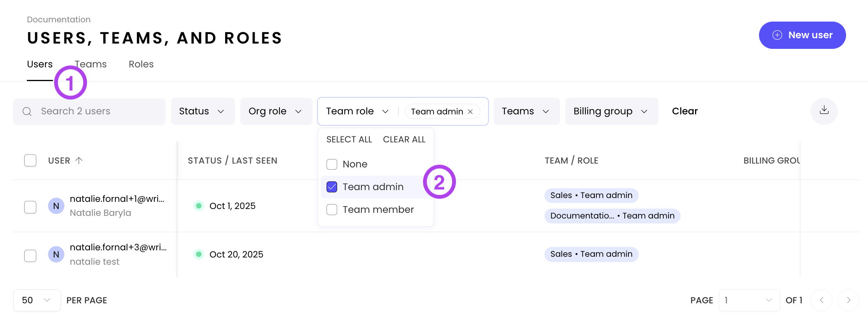Go to the previous page arrow
This screenshot has width=868, height=334.
pyautogui.click(x=821, y=300)
